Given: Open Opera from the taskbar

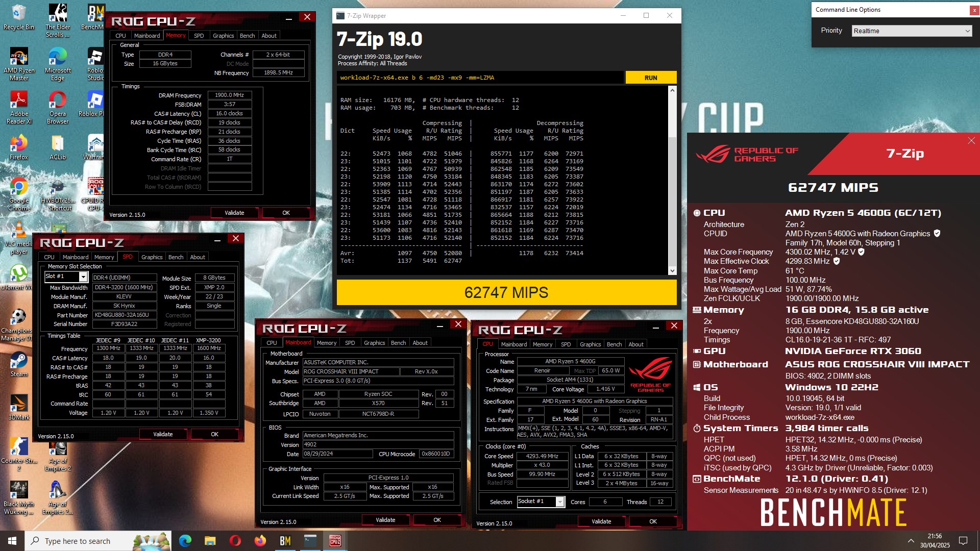Looking at the screenshot, I should click(235, 541).
